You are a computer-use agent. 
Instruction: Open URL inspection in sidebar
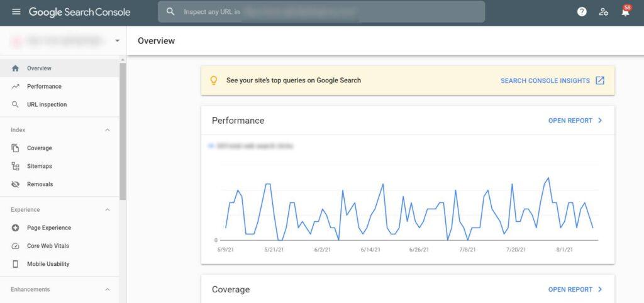coord(60,105)
